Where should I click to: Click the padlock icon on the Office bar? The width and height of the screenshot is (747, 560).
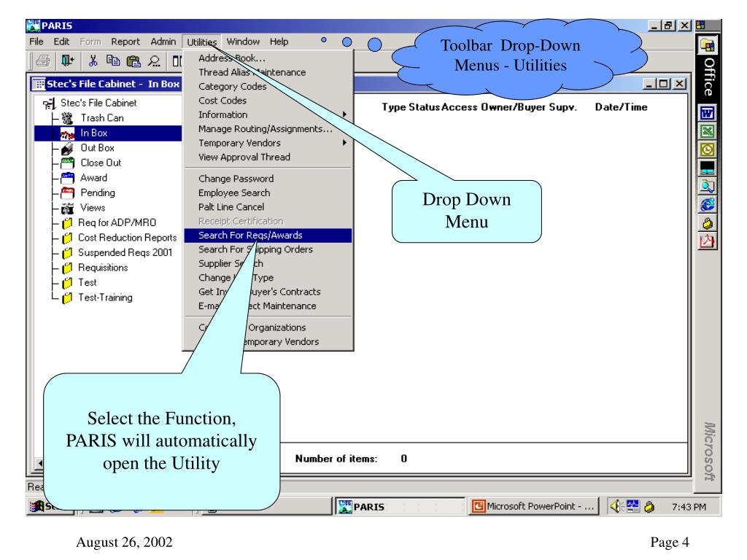point(707,223)
